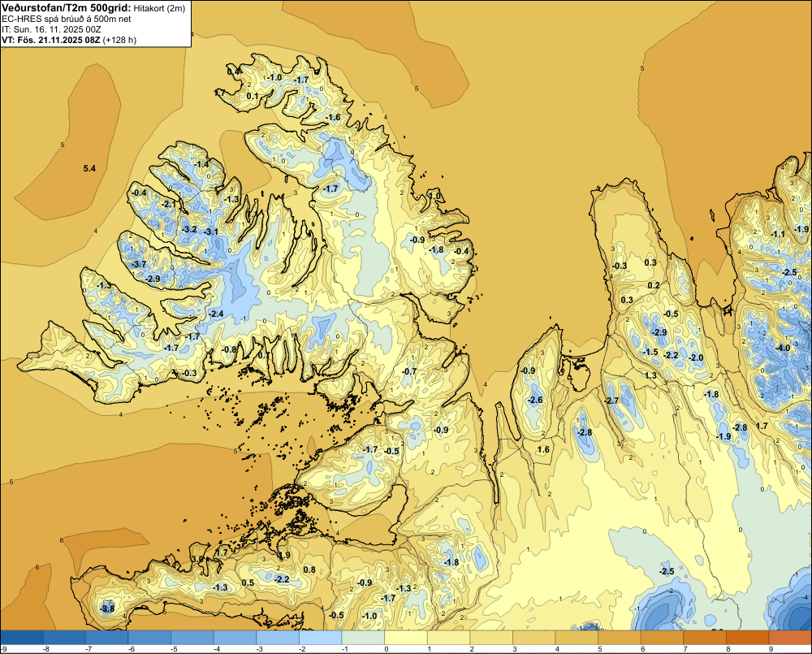This screenshot has height=654, width=812.
Task: Click the -2.7 temperature value
Action: (x=611, y=401)
